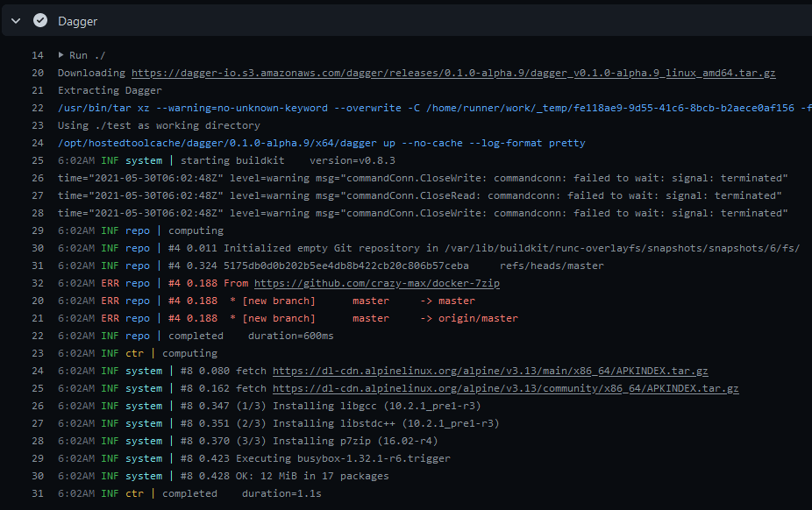Select line number for 'Initialized empty Git repository' line
The width and height of the screenshot is (812, 510).
38,248
